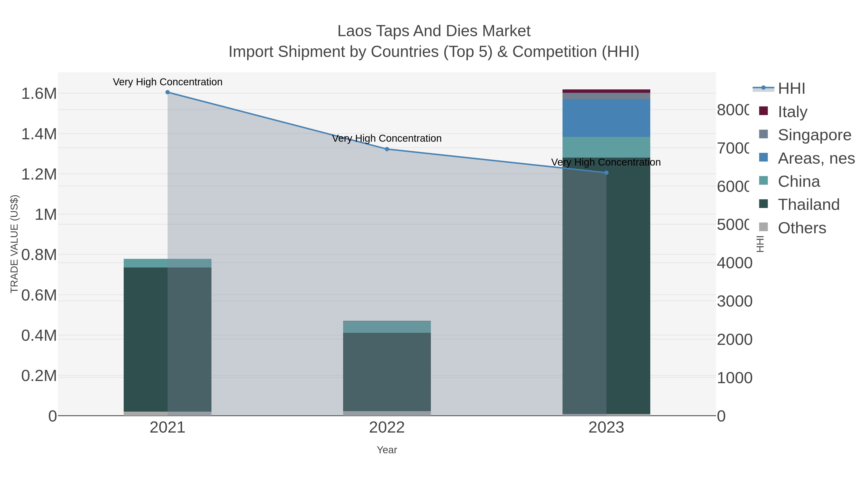
Task: Select China bar segment for 2021
Action: (168, 263)
